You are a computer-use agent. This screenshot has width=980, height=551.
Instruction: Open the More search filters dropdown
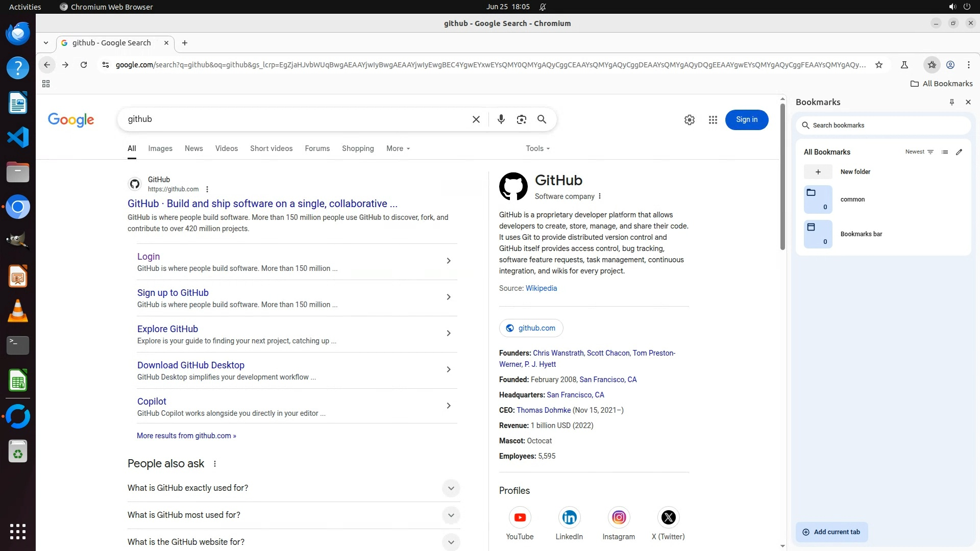[x=398, y=148]
